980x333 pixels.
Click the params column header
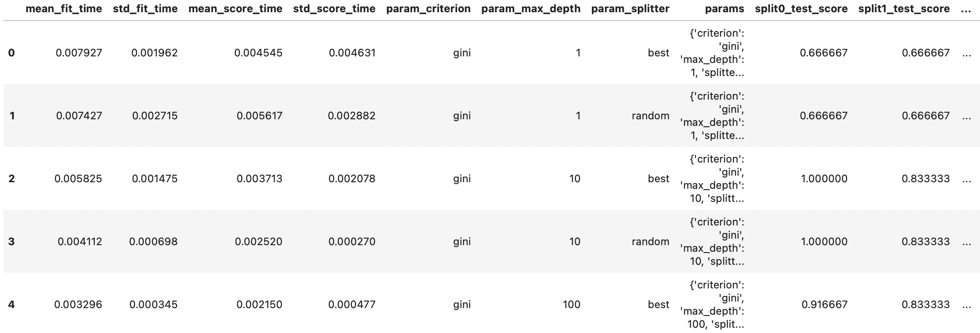(724, 9)
